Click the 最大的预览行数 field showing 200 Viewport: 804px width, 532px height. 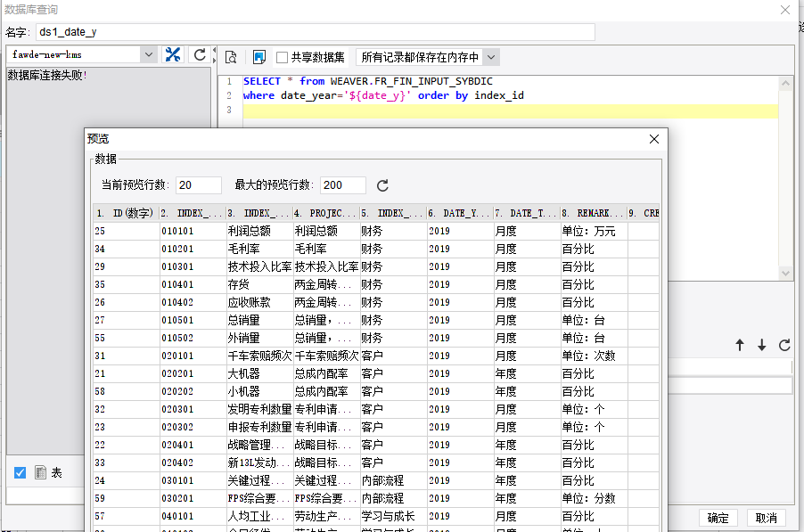(342, 185)
